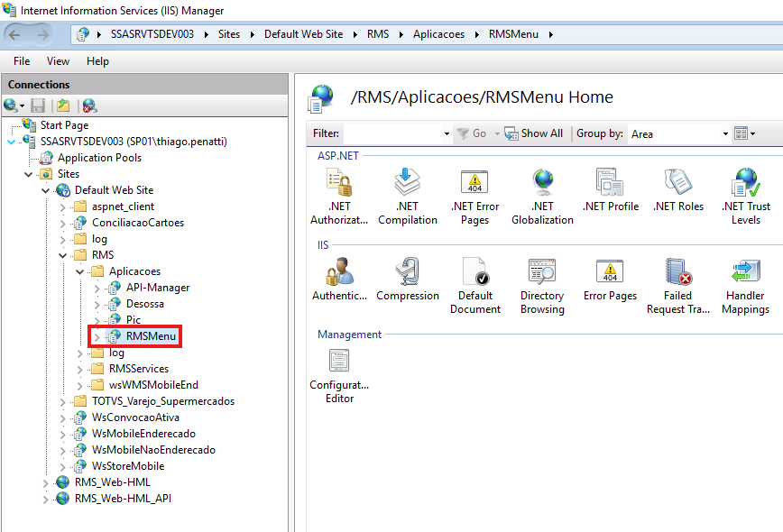Select the wsWMSMobileEnd folder
This screenshot has height=532, width=783.
point(153,385)
